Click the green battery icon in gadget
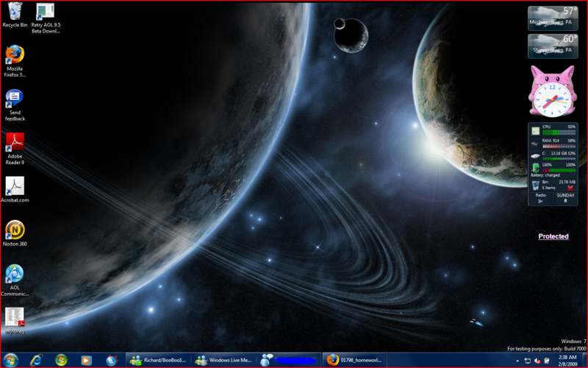The image size is (588, 368). tap(536, 168)
